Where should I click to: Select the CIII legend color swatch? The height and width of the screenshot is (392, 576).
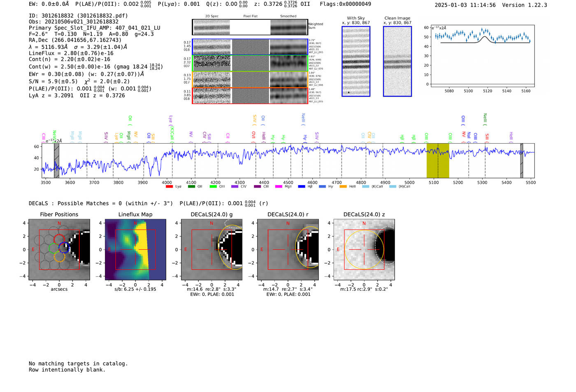click(258, 187)
